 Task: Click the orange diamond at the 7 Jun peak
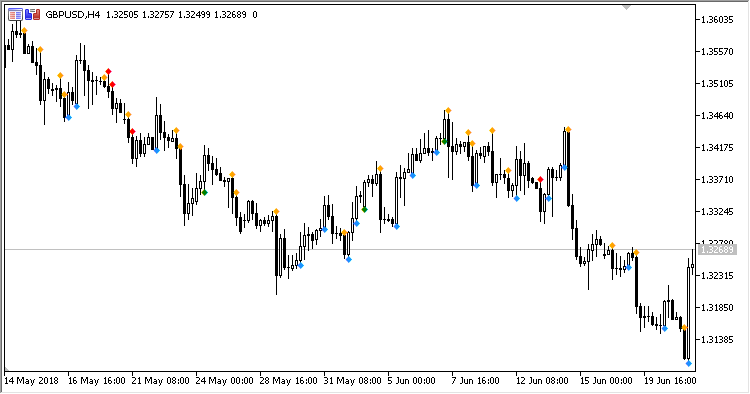448,111
